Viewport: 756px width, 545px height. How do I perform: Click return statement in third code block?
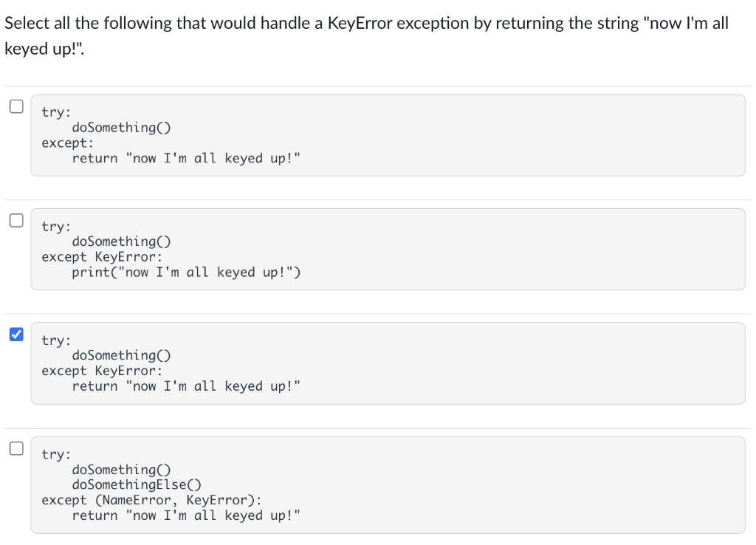pos(186,386)
